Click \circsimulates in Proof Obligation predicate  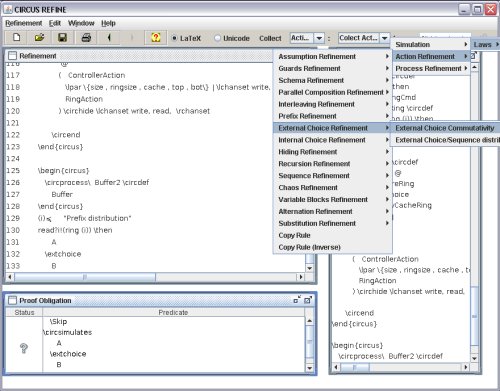67,332
